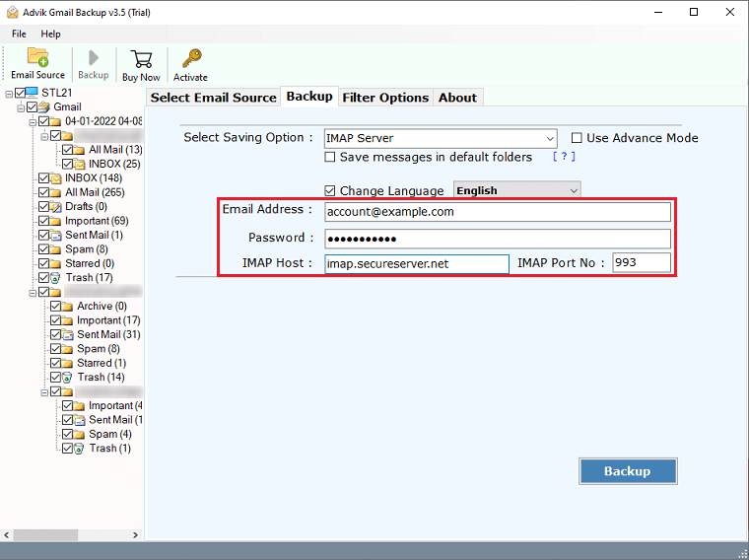Screen dimensions: 749x560
Task: Open the Select Saving Option dropdown
Action: [440, 139]
